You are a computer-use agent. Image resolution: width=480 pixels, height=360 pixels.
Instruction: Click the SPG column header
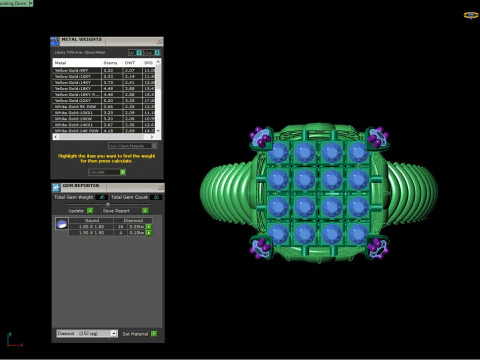pyautogui.click(x=149, y=63)
